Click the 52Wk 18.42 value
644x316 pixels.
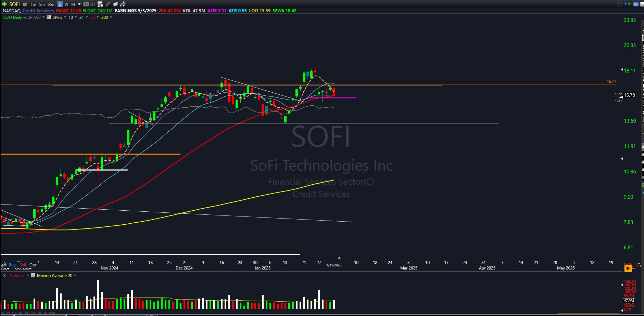coord(285,11)
